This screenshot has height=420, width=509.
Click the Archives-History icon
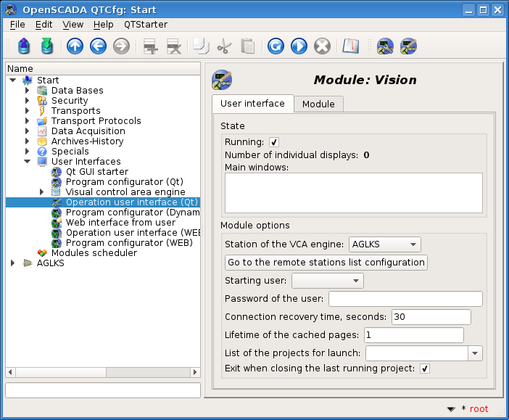coord(42,141)
